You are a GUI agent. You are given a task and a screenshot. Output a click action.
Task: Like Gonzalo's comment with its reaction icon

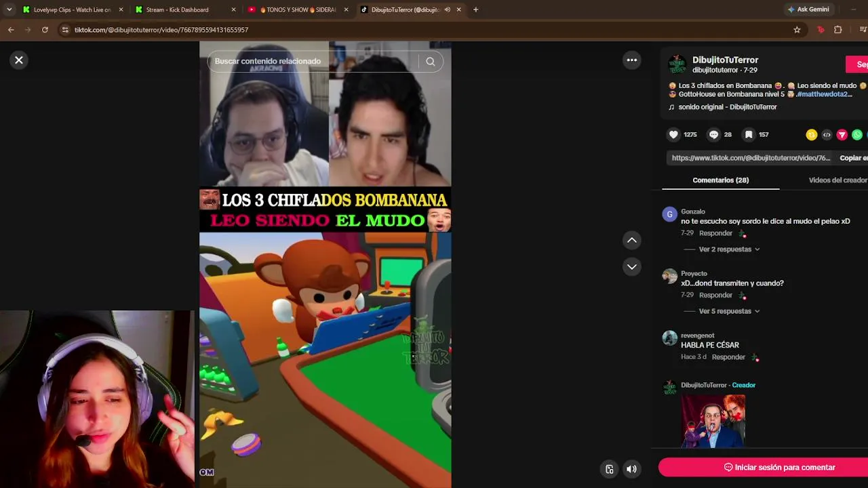tap(743, 234)
